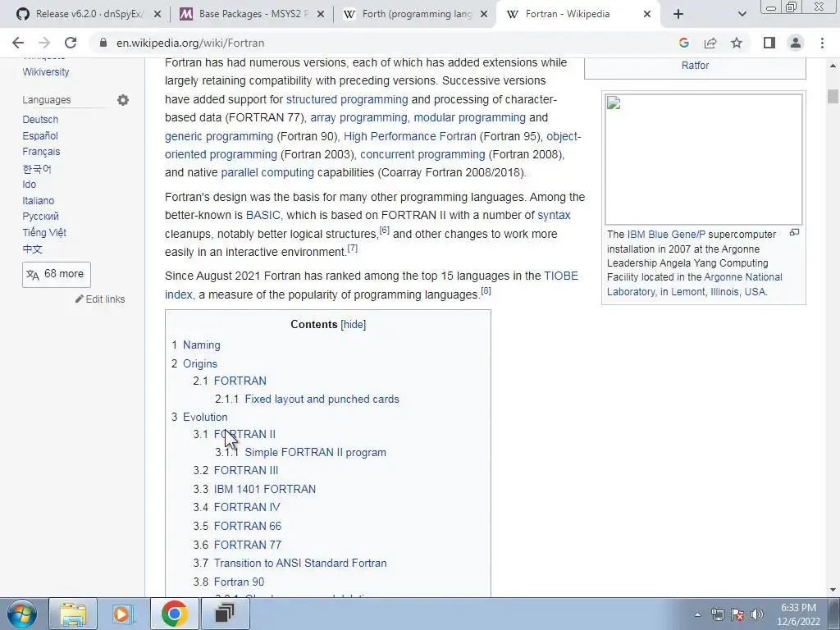Follow the structured programming link
840x630 pixels.
347,99
